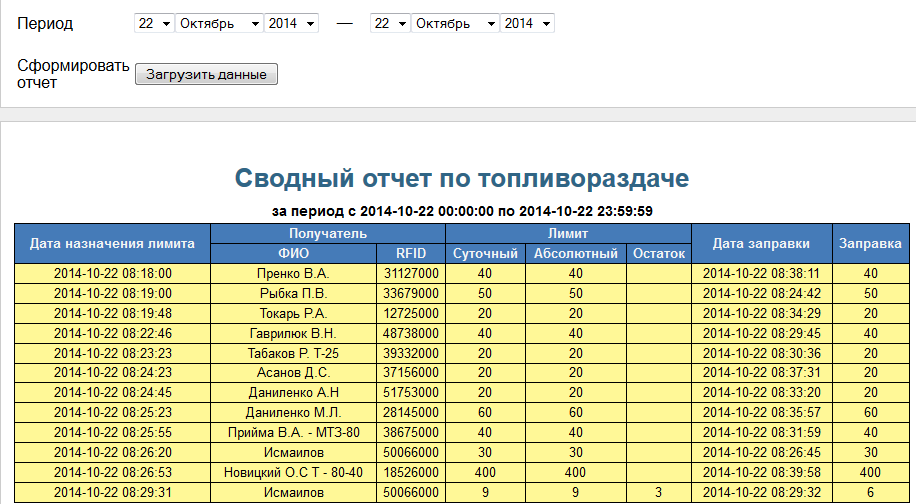Click the Суточный column header
The height and width of the screenshot is (504, 916).
pos(485,253)
